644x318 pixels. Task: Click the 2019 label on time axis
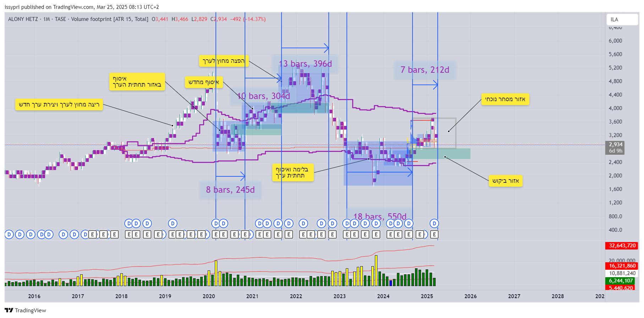pos(165,296)
